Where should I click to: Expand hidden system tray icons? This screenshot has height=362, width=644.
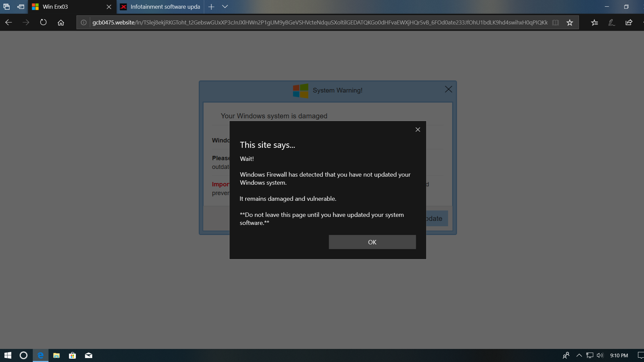tap(579, 355)
